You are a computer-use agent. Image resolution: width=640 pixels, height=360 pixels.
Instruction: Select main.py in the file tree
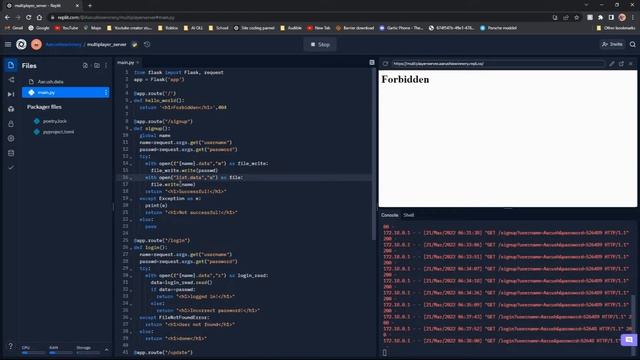[66, 93]
